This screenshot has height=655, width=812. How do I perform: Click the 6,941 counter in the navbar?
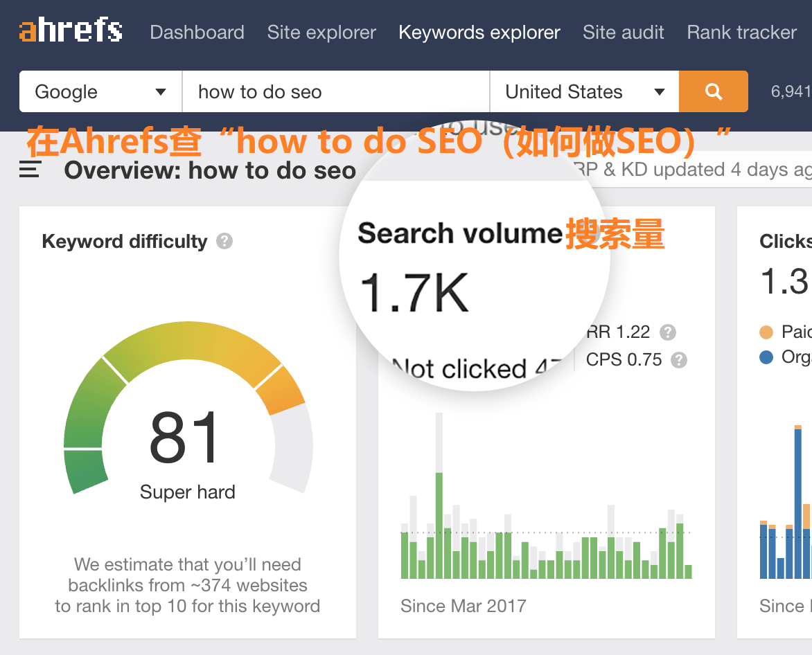click(792, 91)
